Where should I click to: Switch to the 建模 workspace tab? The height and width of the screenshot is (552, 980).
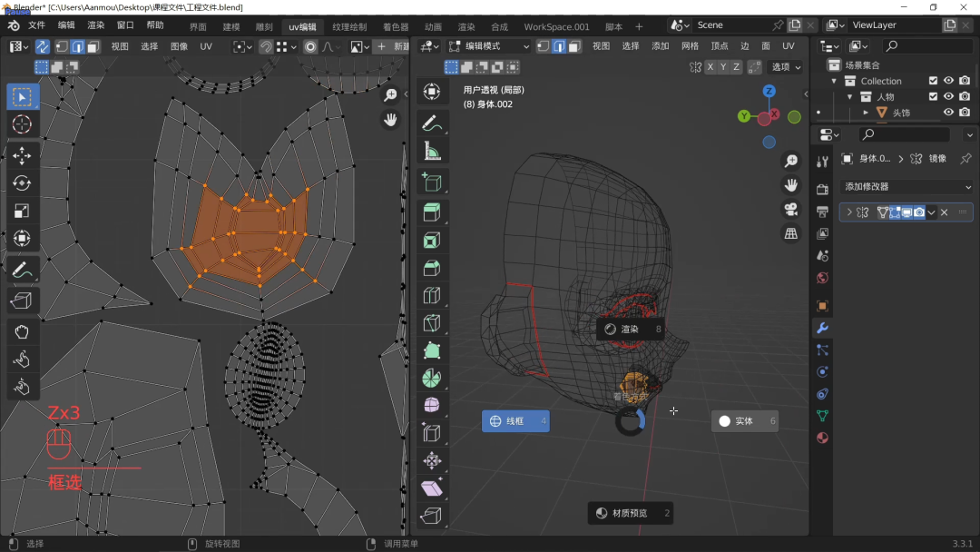[231, 27]
